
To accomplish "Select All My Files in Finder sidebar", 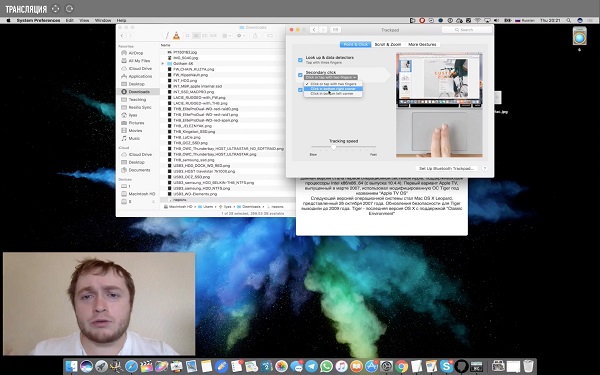I will [139, 61].
